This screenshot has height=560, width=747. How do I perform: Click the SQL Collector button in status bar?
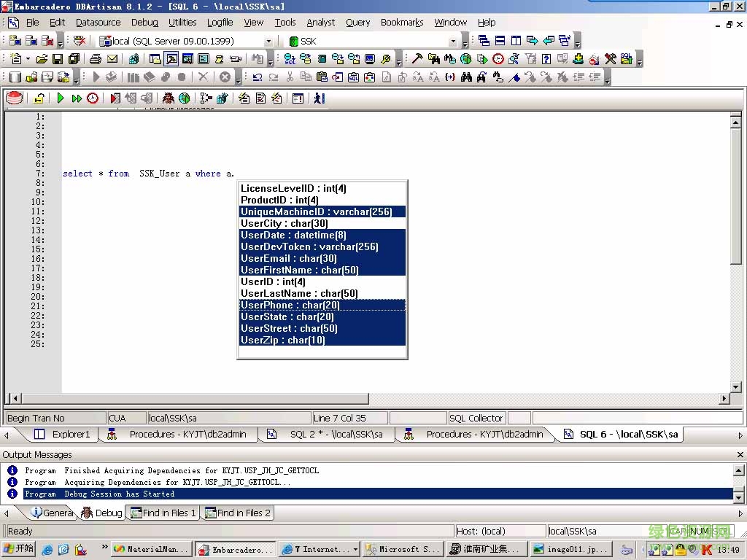tap(476, 417)
